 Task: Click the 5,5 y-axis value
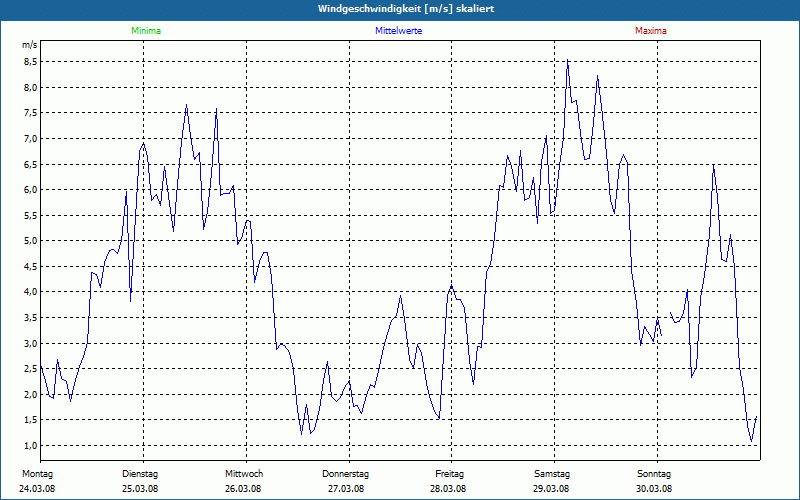(x=31, y=215)
